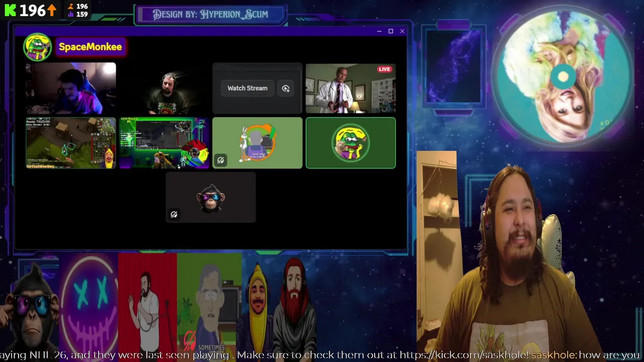Click the green Kick logo
The width and height of the screenshot is (644, 362).
point(10,10)
